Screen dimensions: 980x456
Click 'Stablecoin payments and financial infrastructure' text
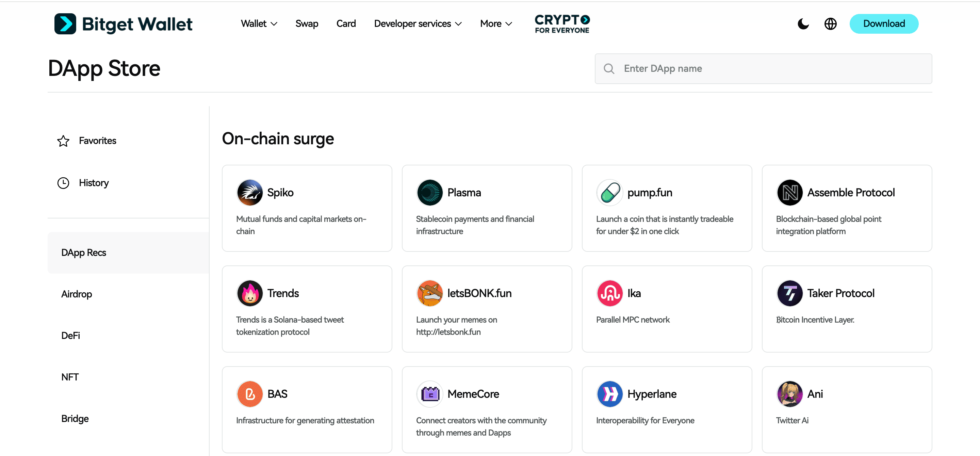point(475,225)
